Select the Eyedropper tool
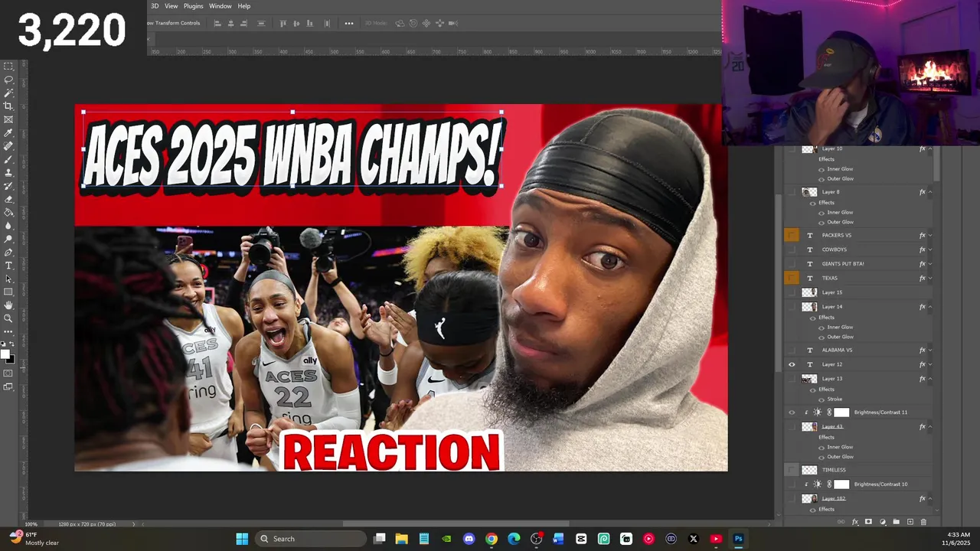Screen dimensions: 980x551 8,132
